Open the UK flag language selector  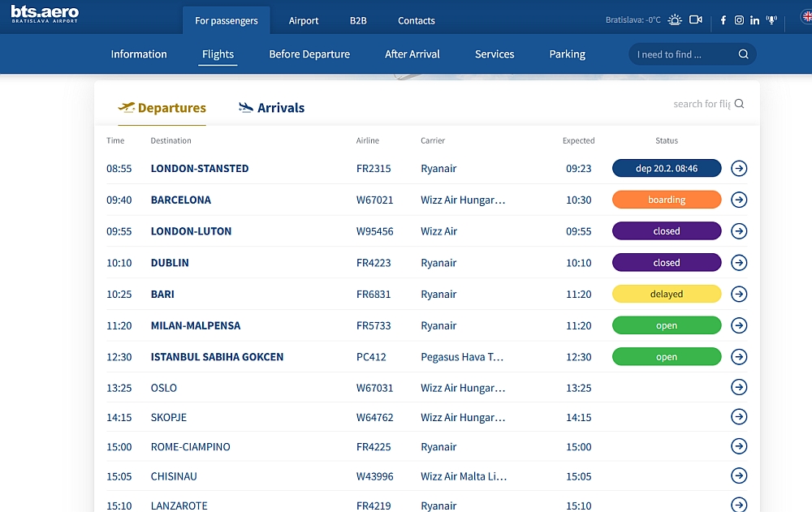pyautogui.click(x=805, y=19)
